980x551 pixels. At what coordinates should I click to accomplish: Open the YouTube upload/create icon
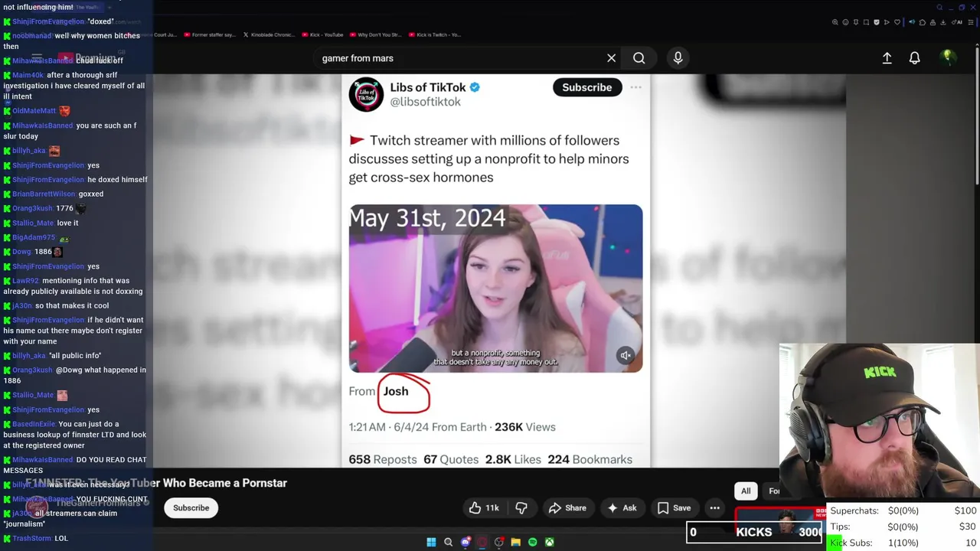(x=887, y=58)
